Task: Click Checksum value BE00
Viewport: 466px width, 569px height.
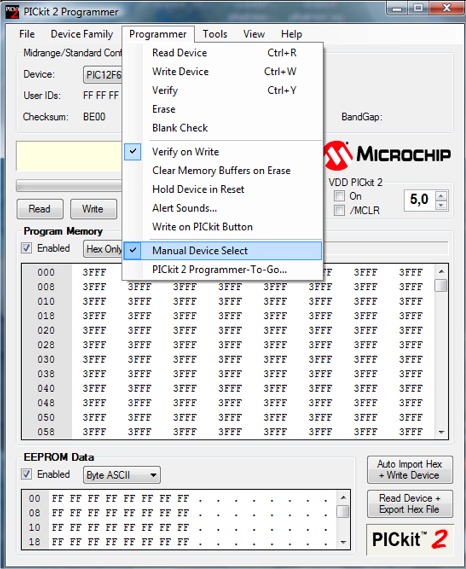Action: coord(94,117)
